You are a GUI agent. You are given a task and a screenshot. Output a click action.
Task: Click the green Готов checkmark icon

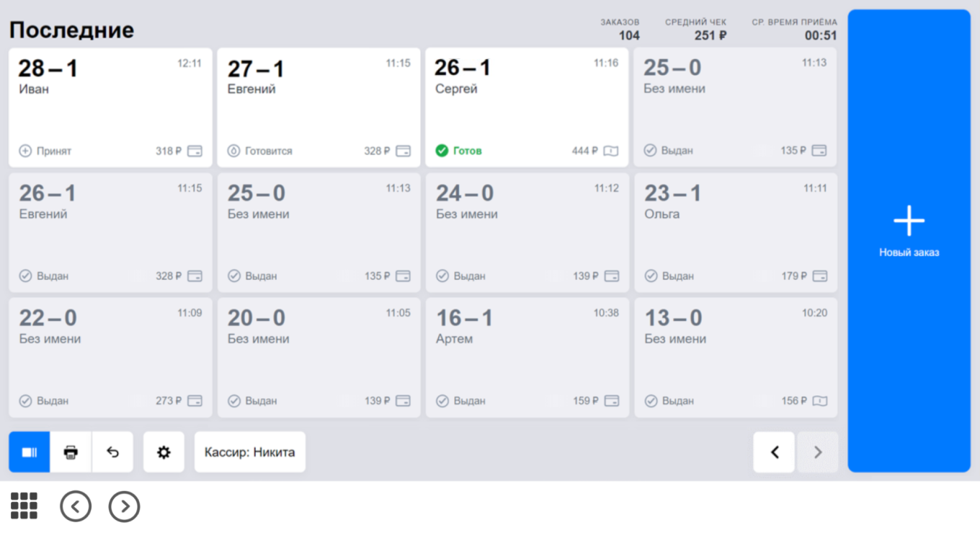442,151
